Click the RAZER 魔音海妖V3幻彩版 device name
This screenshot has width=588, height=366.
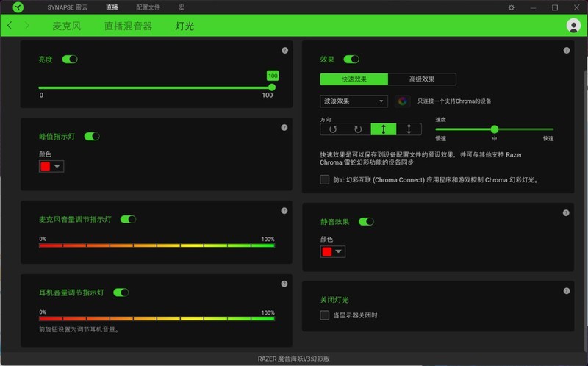[x=293, y=359]
